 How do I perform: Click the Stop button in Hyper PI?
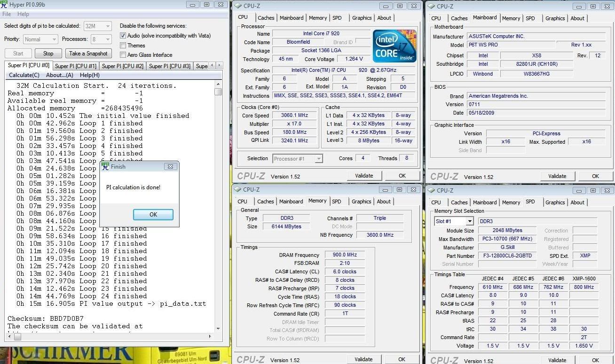pyautogui.click(x=48, y=54)
